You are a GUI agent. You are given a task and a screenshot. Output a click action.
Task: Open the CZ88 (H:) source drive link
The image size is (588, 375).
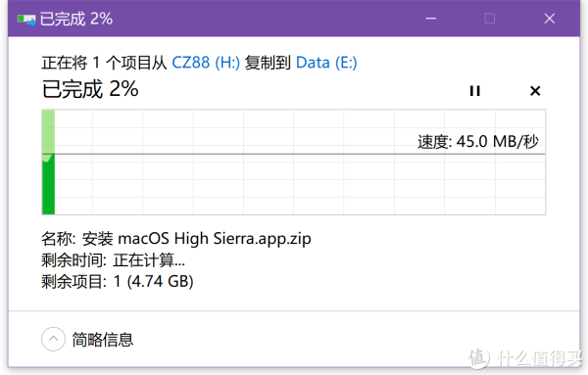pos(206,63)
